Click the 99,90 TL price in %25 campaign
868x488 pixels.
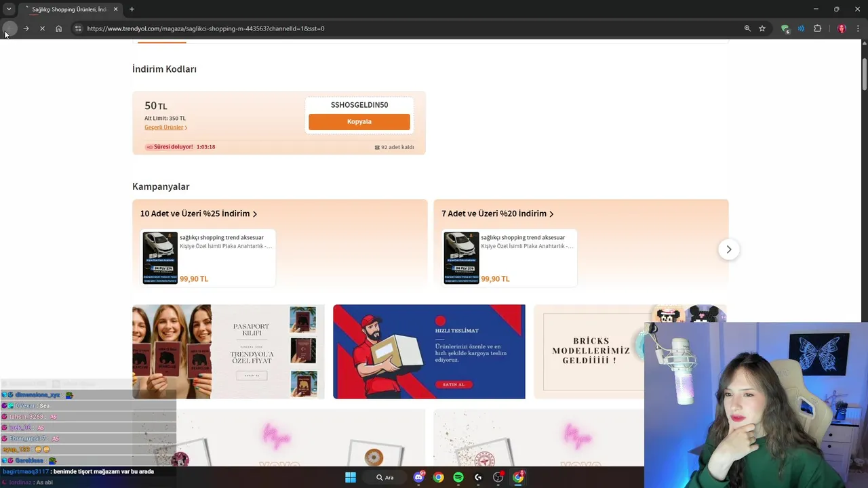pyautogui.click(x=194, y=279)
